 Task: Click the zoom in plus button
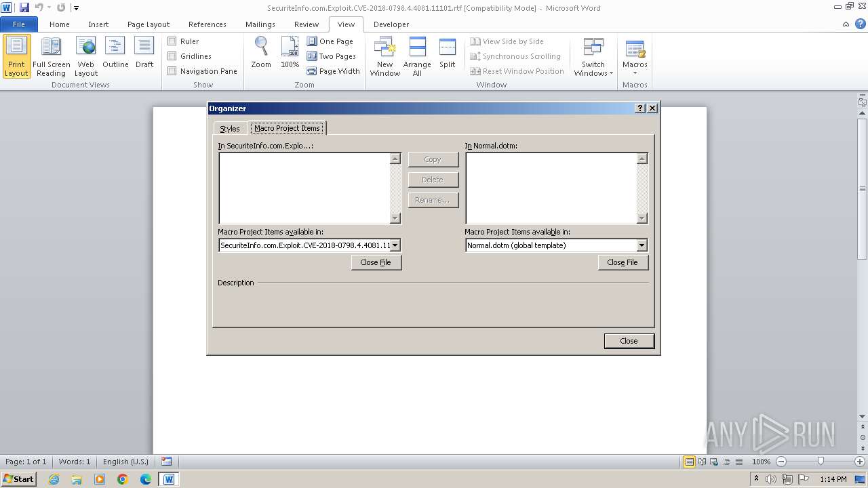(x=860, y=462)
